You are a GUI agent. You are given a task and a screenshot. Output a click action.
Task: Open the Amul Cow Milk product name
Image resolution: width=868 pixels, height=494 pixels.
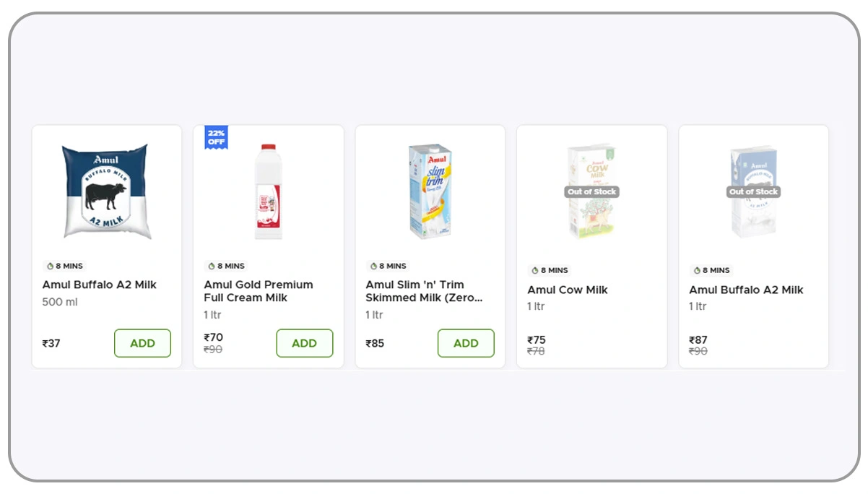(566, 290)
